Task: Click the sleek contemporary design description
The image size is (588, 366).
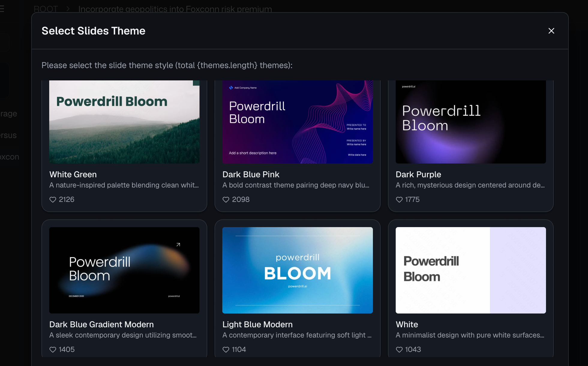Action: (x=123, y=335)
